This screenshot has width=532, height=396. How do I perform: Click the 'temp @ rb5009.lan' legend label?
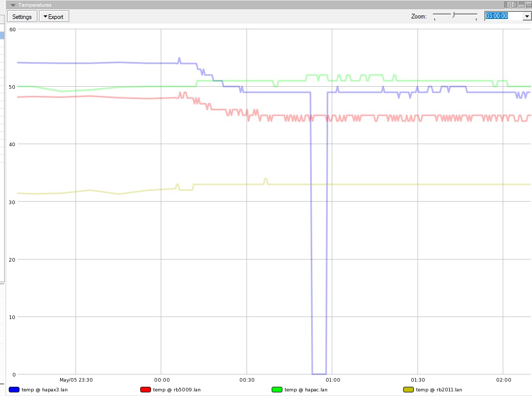177,390
